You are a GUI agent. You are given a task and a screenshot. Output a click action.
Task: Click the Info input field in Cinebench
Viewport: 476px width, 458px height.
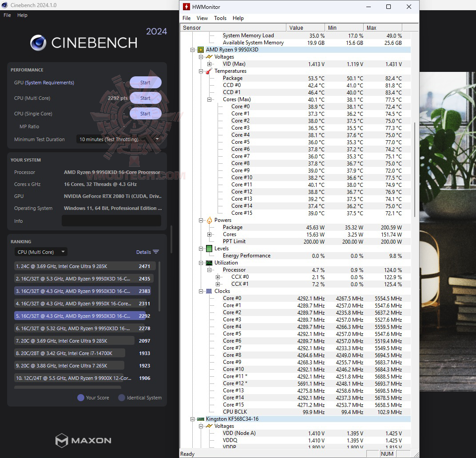tap(111, 221)
